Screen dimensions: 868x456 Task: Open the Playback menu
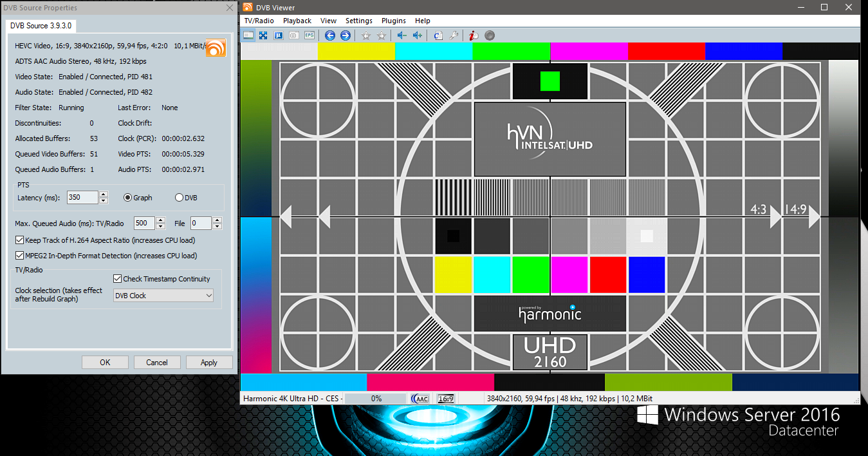pyautogui.click(x=297, y=21)
